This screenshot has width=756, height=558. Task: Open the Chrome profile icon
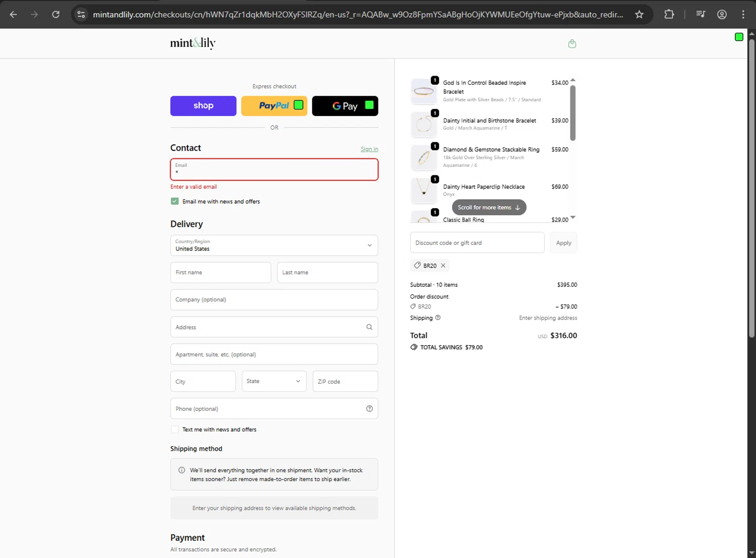(722, 15)
